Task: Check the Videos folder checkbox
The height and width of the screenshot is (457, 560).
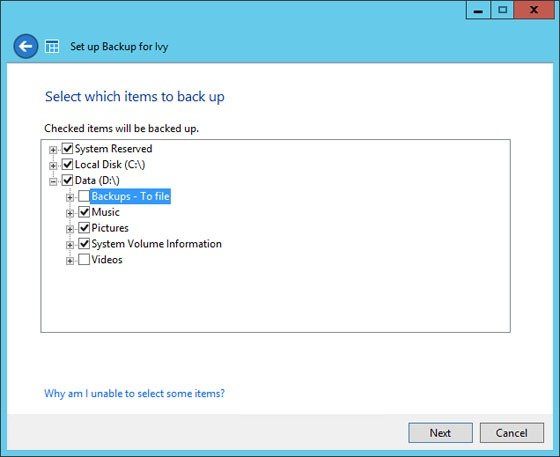Action: (84, 260)
